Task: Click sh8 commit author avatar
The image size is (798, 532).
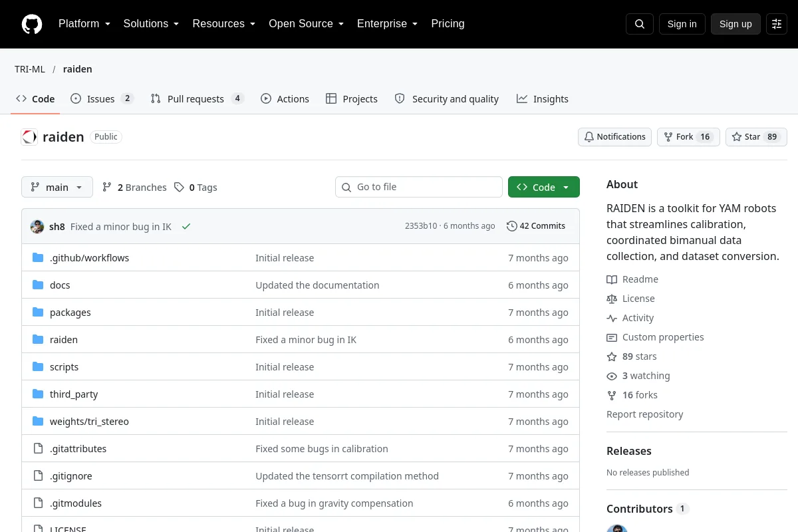Action: pyautogui.click(x=37, y=226)
